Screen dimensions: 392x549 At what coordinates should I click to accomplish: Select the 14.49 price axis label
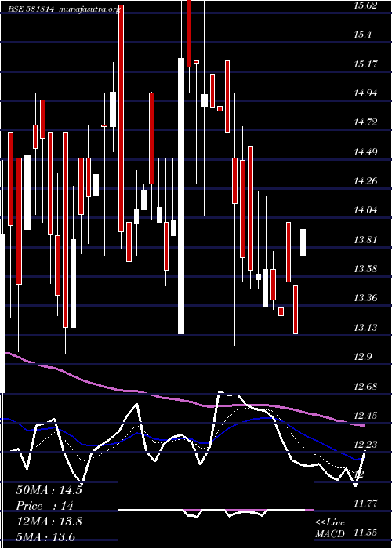366,152
